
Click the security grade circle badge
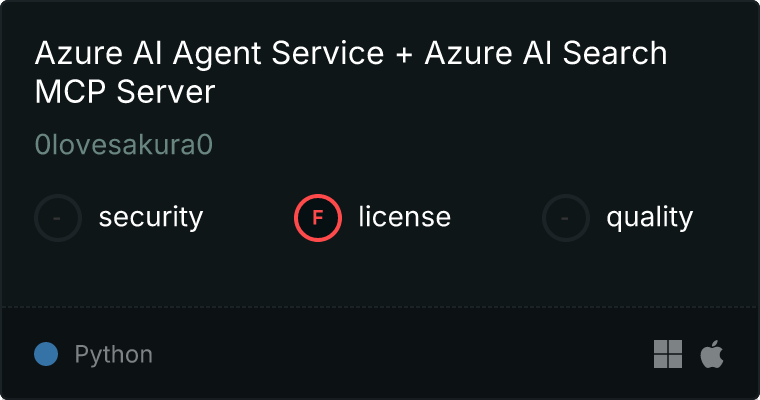coord(58,217)
